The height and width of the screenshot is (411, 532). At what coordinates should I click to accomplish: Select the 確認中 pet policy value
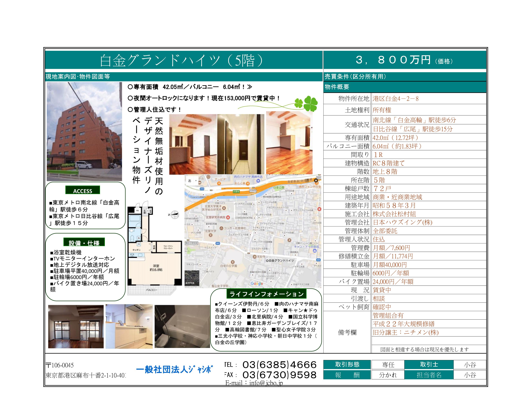pyautogui.click(x=382, y=307)
